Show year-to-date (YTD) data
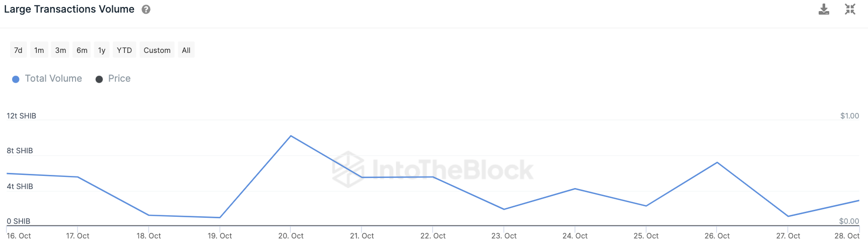Viewport: 868px width, 244px height. (124, 50)
